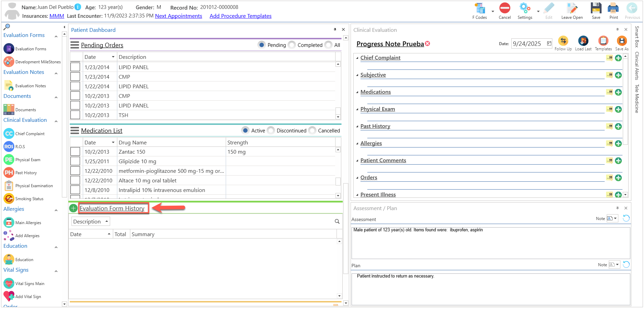
Task: Open the Settings gears icon
Action: pyautogui.click(x=525, y=8)
